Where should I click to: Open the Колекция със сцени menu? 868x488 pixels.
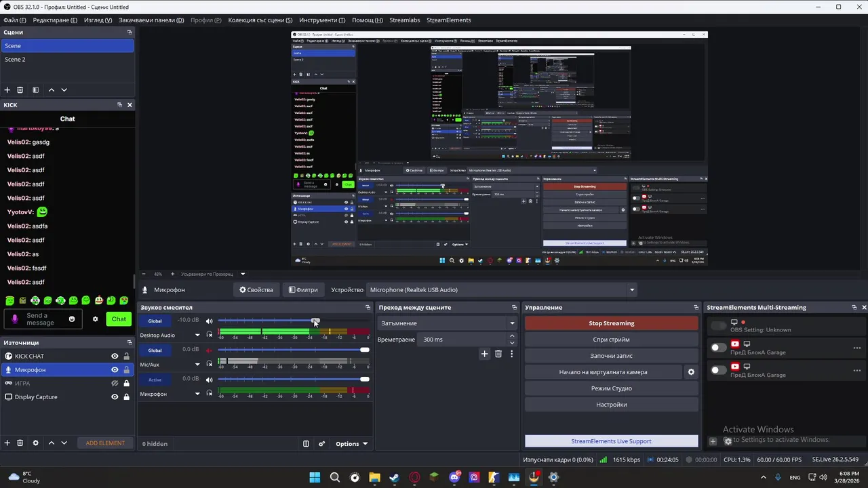point(260,20)
